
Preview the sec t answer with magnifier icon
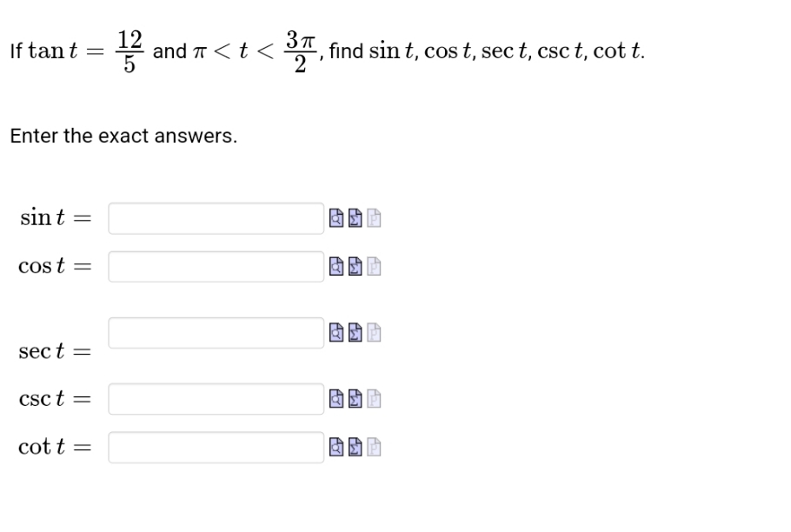click(x=336, y=333)
